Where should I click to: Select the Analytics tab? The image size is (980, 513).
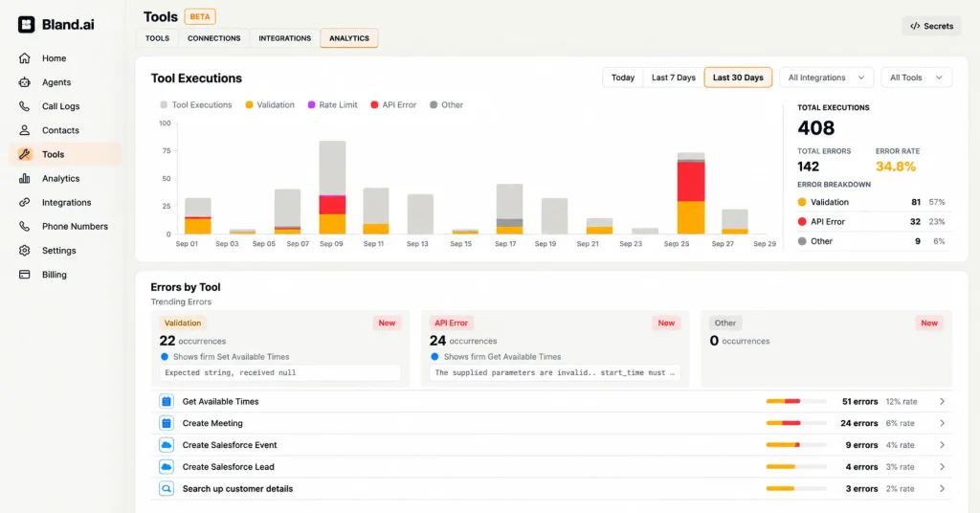(x=348, y=38)
